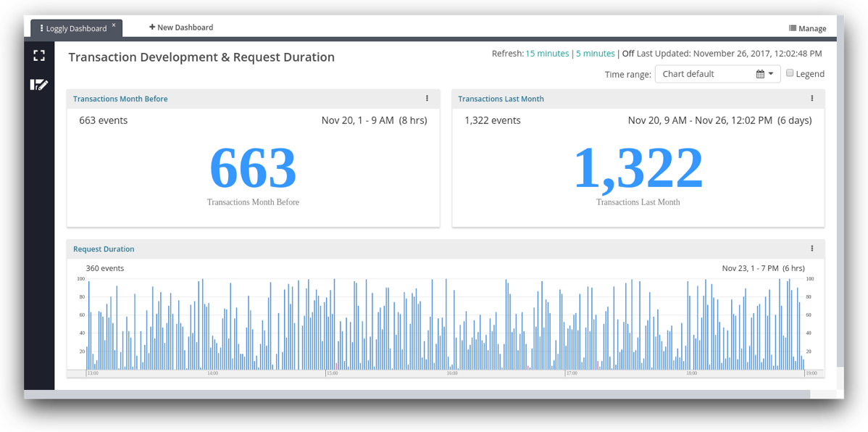The width and height of the screenshot is (868, 432).
Task: Click the calendar icon in time range
Action: pyautogui.click(x=760, y=74)
